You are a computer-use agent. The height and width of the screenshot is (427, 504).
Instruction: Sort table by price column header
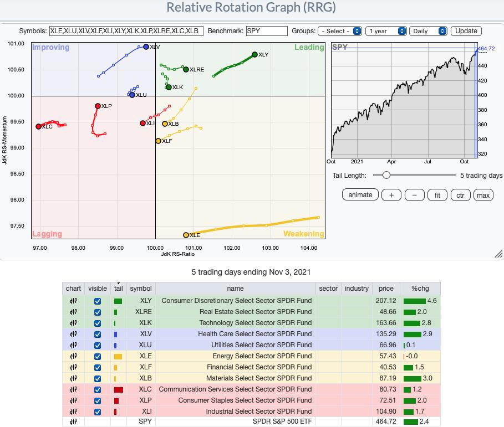pos(386,289)
